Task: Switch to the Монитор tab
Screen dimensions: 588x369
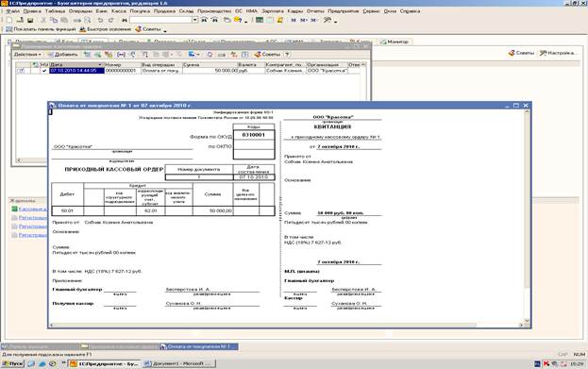Action: point(395,42)
